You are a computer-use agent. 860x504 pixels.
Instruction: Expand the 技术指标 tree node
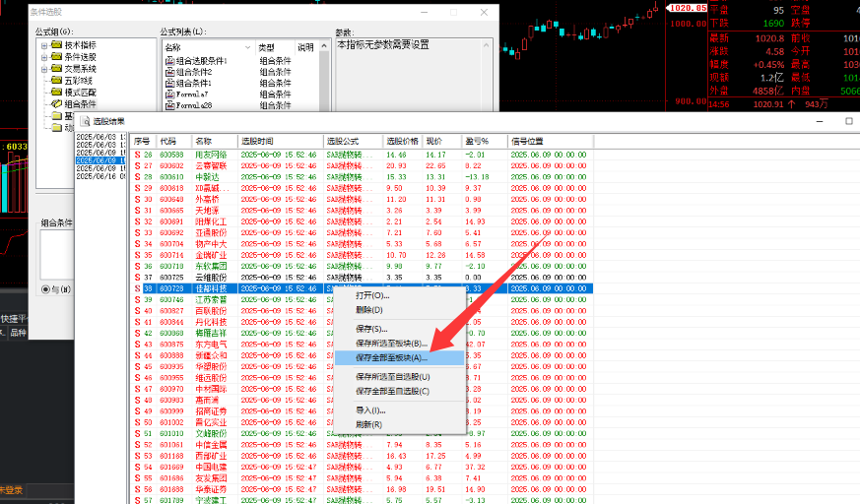[x=44, y=45]
